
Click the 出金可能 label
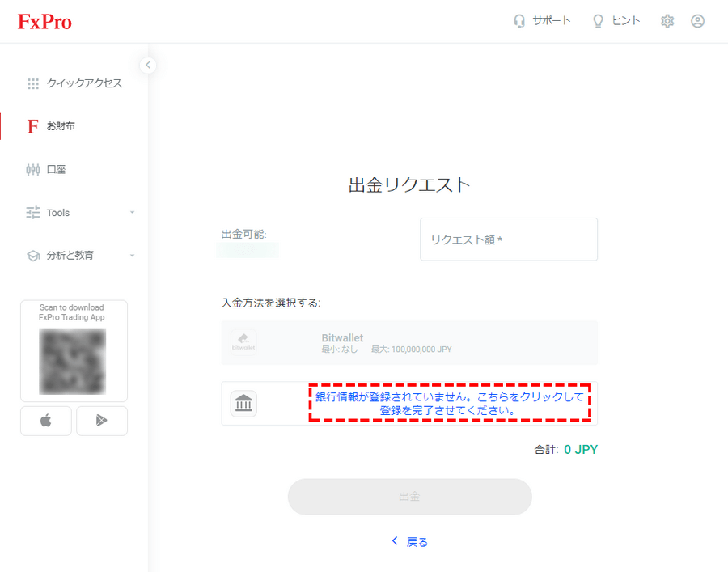click(x=243, y=234)
